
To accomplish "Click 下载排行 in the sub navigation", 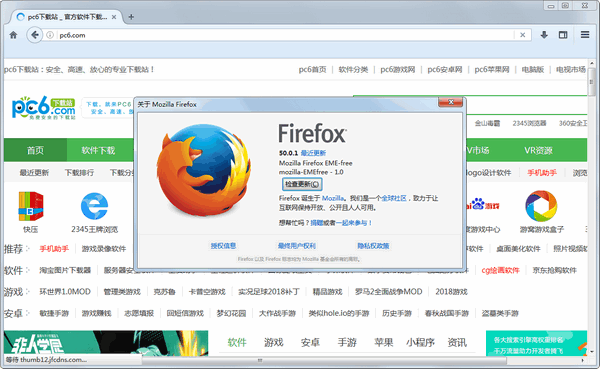I will [79, 173].
